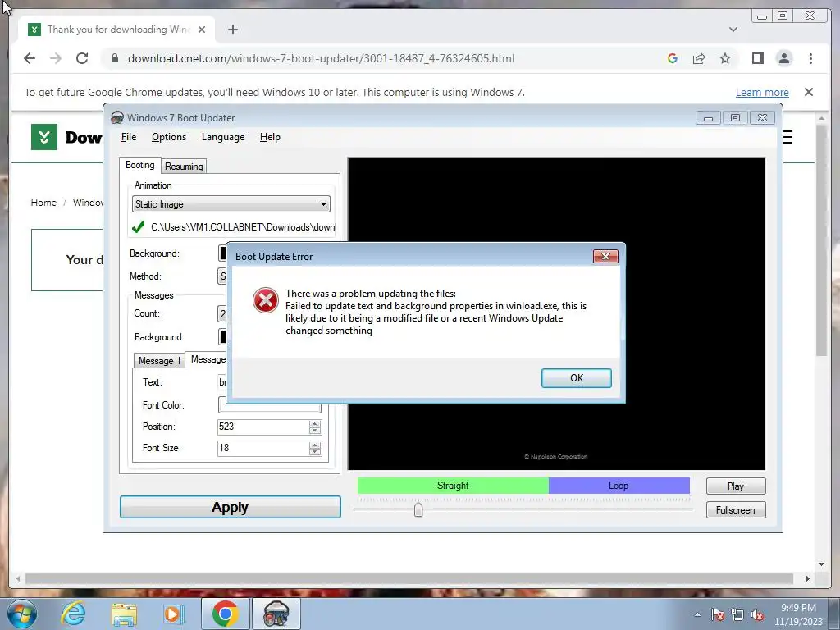Click the animation timeline slider thumb
Screen dimensions: 840x630
coord(418,509)
